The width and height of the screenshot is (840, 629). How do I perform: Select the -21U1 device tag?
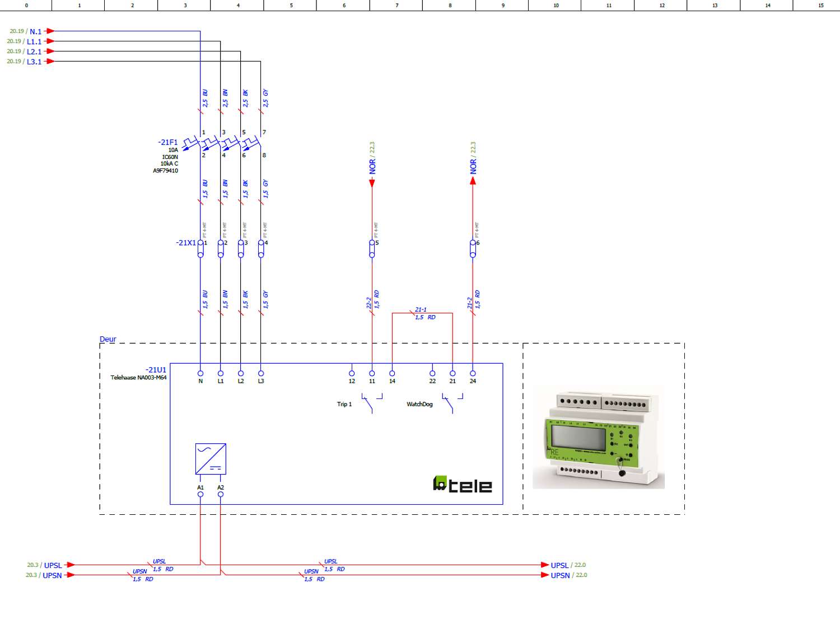(x=156, y=370)
